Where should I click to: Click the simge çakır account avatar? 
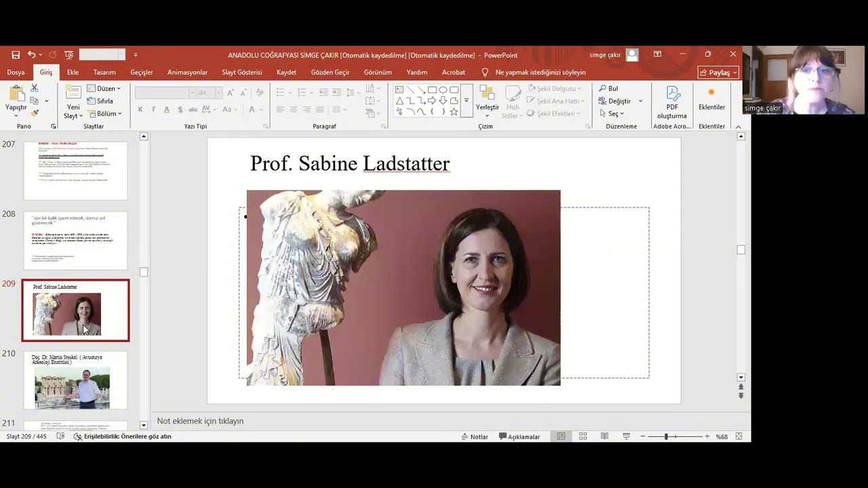632,55
